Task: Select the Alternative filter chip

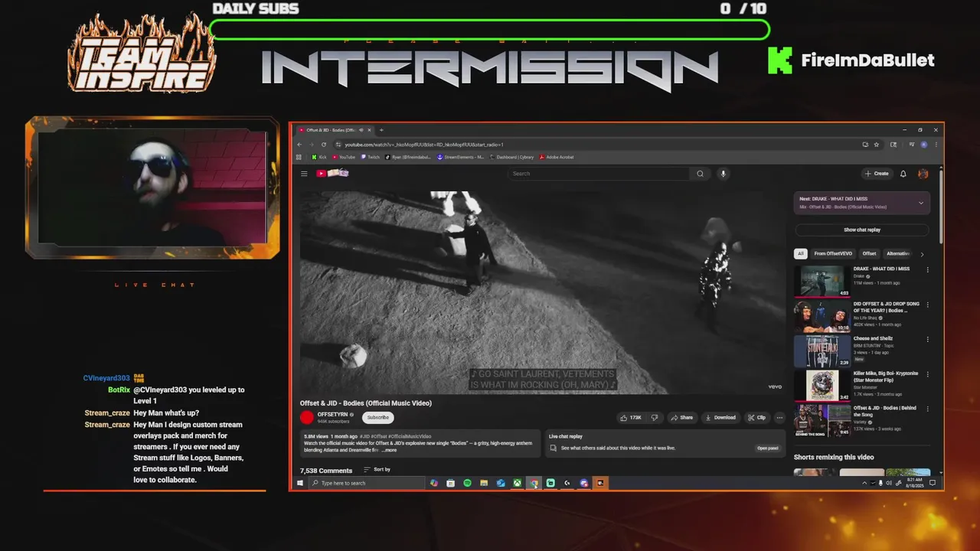Action: (897, 253)
